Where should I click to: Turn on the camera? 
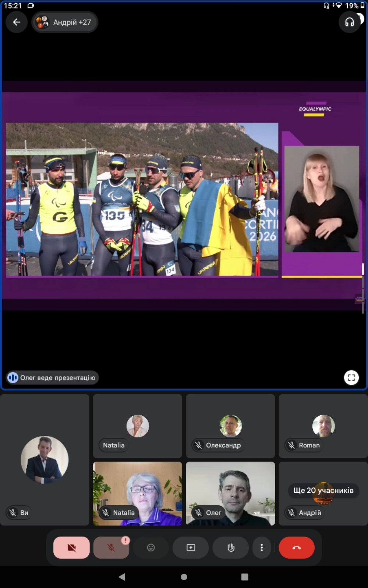pyautogui.click(x=71, y=548)
